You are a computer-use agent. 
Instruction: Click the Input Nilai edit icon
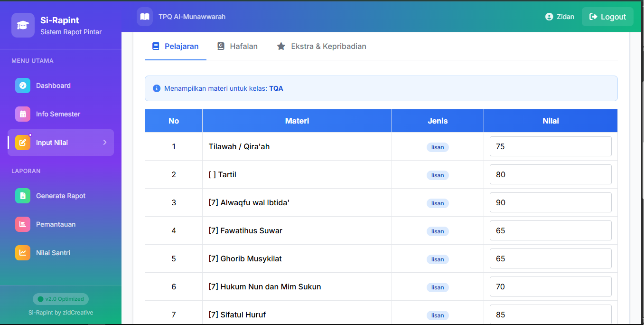click(23, 143)
